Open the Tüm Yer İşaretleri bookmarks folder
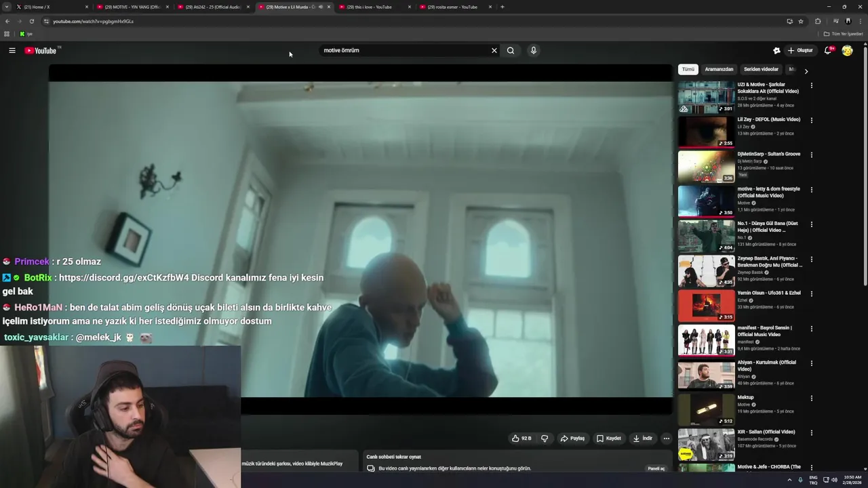Screen dimensions: 868x488 click(x=844, y=34)
